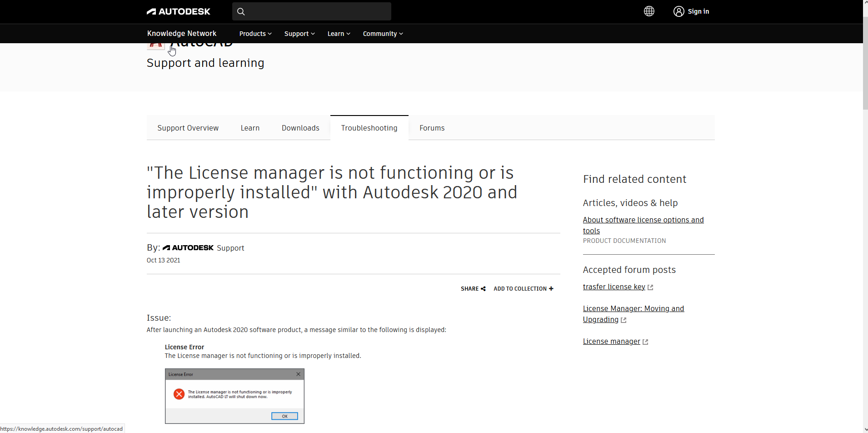Click the Sign in link
Screen dimensions: 868x433
click(698, 11)
